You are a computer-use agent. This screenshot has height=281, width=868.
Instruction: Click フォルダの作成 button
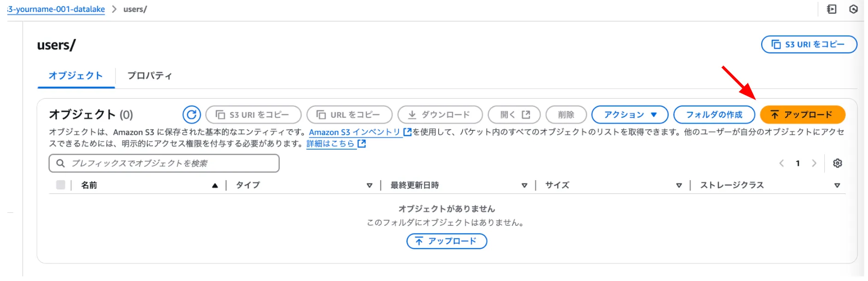[x=714, y=115]
